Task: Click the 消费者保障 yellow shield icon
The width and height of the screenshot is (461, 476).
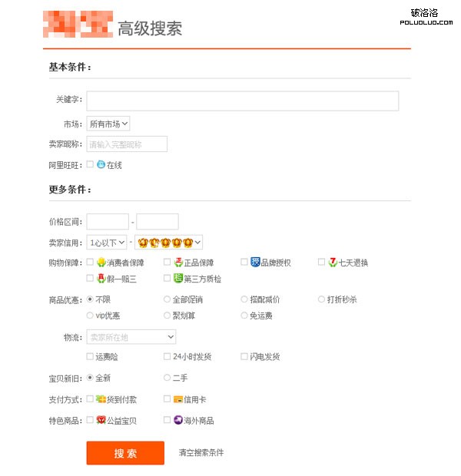Action: (101, 263)
